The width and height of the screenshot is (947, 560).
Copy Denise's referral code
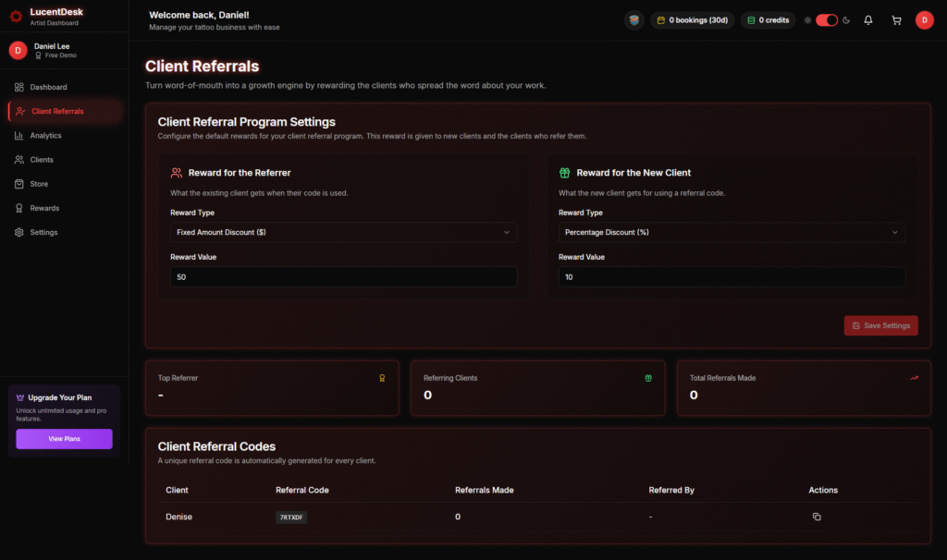(817, 517)
